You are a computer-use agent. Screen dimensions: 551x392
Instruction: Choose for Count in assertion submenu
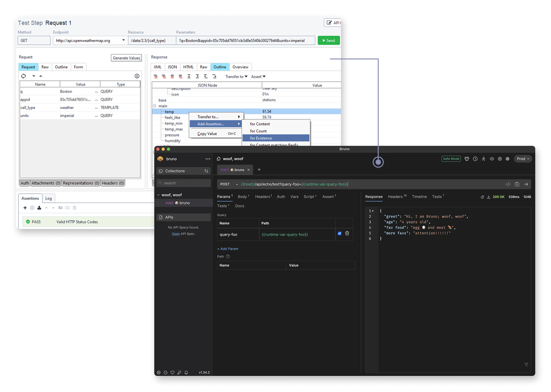[x=276, y=131]
